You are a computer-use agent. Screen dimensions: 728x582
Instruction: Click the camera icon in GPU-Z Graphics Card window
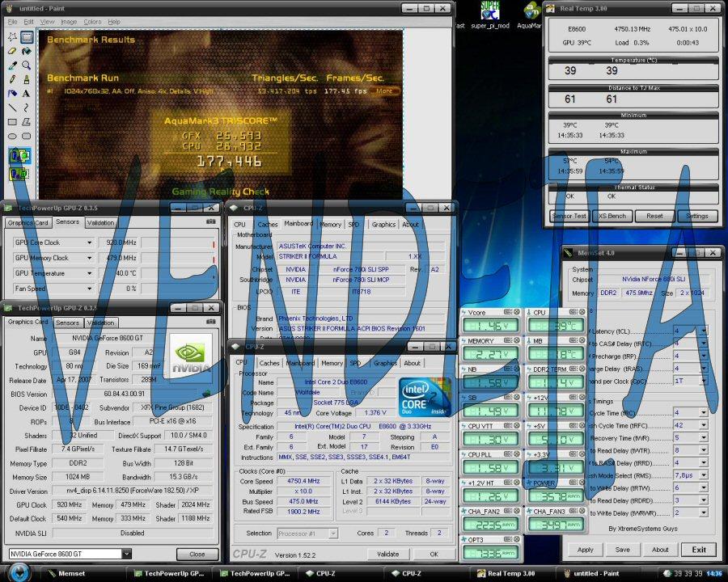(211, 321)
